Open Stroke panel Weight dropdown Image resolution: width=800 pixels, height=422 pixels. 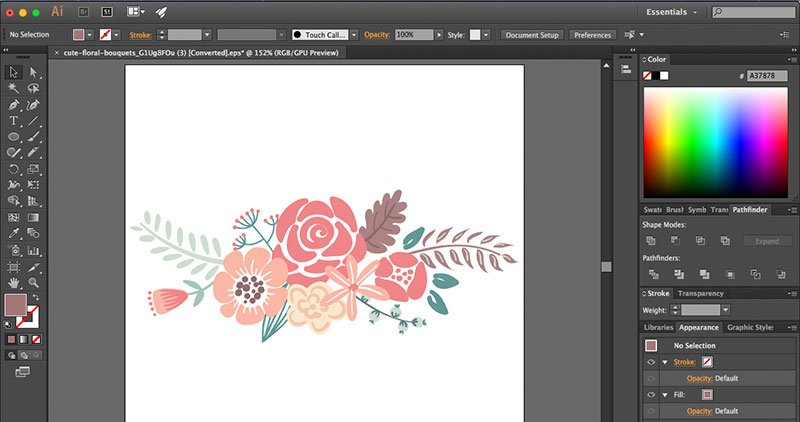coord(726,310)
